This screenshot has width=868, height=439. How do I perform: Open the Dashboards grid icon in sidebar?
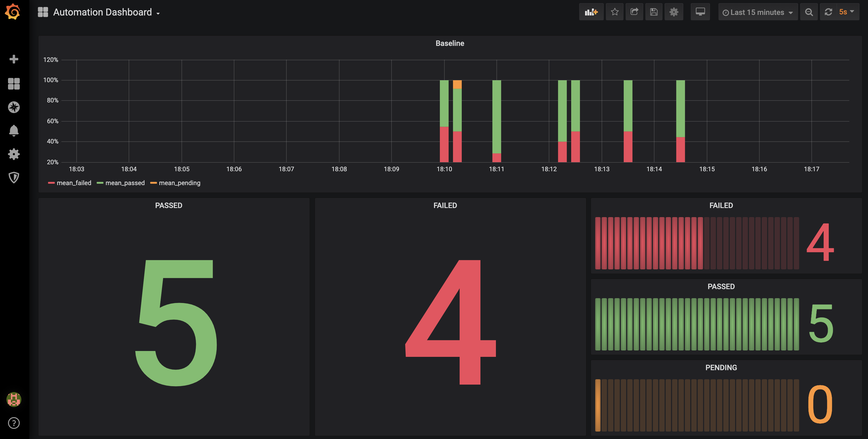pos(14,83)
